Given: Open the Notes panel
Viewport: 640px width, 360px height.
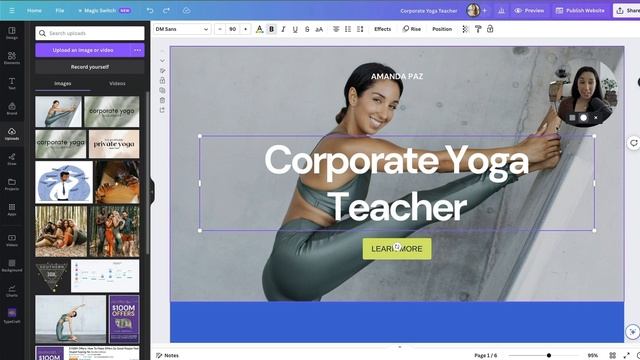Looking at the screenshot, I should tap(167, 356).
